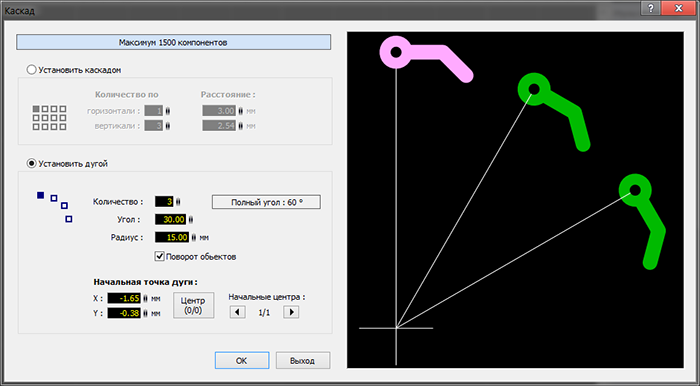700x386 pixels.
Task: Click the previous center arrow button
Action: 238,312
